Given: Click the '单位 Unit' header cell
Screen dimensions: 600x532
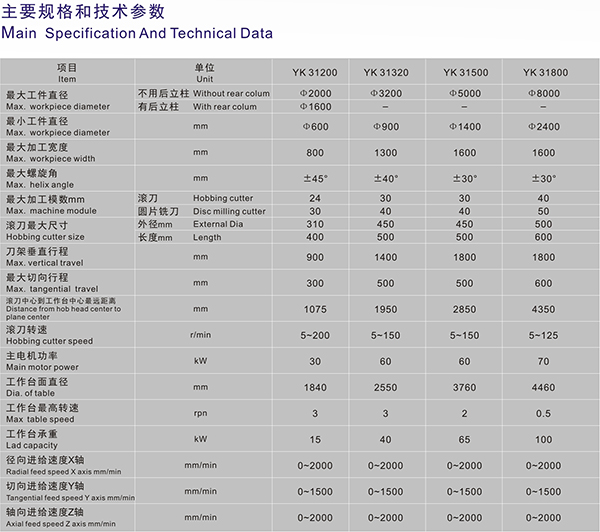Looking at the screenshot, I should pos(204,73).
